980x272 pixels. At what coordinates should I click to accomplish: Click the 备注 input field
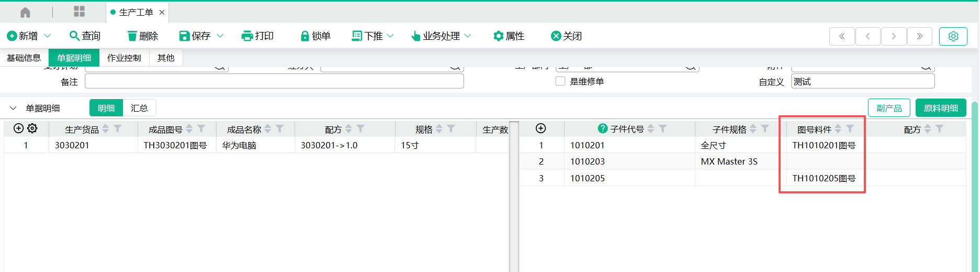(274, 81)
